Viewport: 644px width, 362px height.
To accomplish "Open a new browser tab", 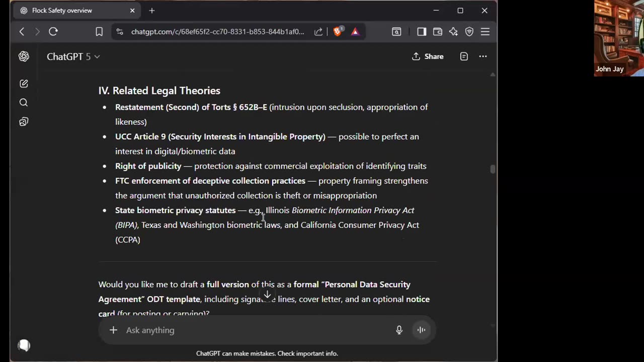I will (152, 11).
